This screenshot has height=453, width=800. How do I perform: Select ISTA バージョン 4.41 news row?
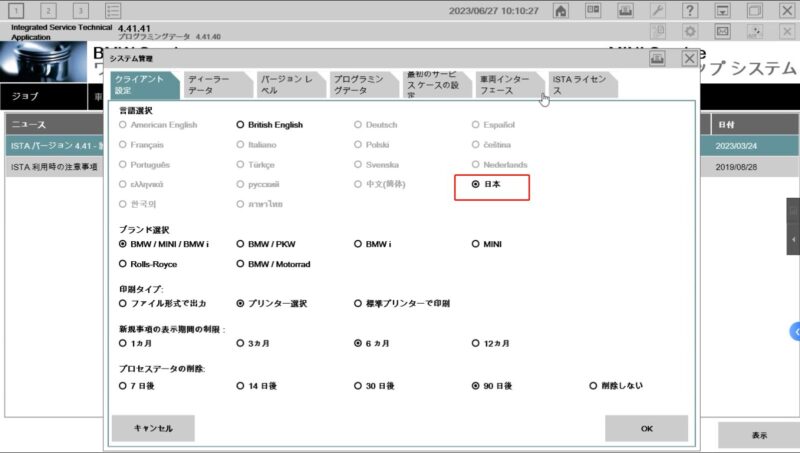55,146
